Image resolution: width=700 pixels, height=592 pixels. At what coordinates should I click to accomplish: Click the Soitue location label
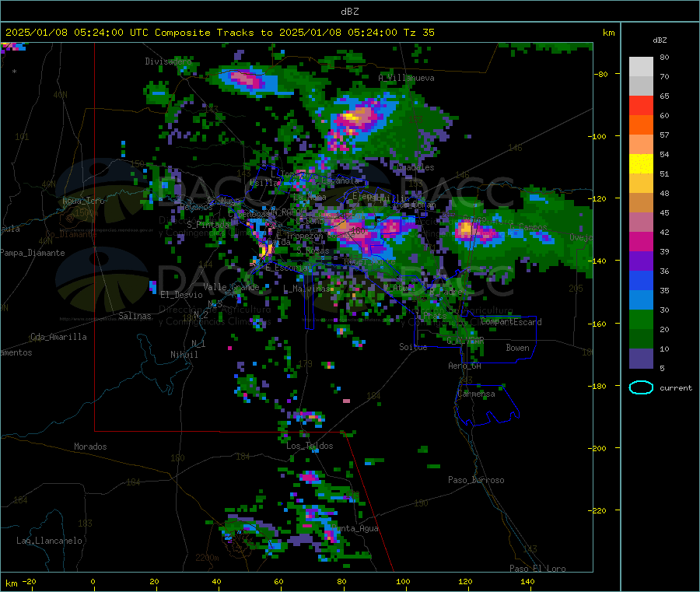[x=413, y=347]
